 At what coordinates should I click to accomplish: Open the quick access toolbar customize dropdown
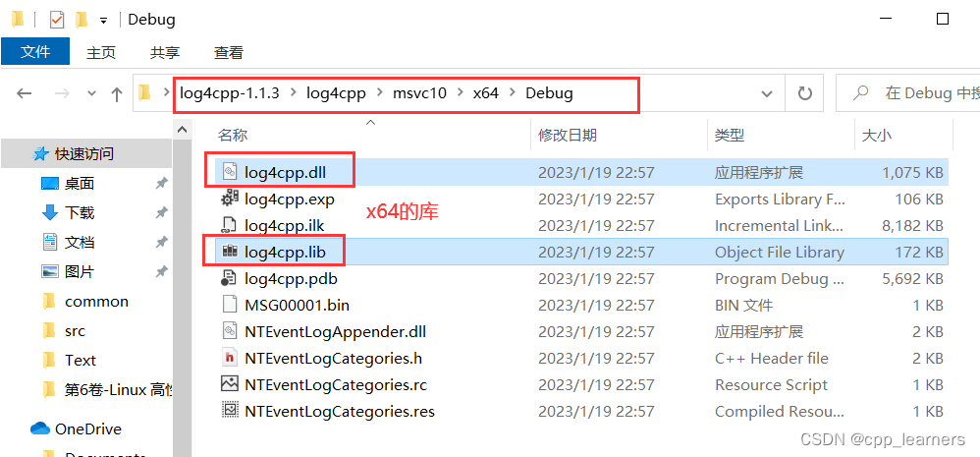coord(103,20)
